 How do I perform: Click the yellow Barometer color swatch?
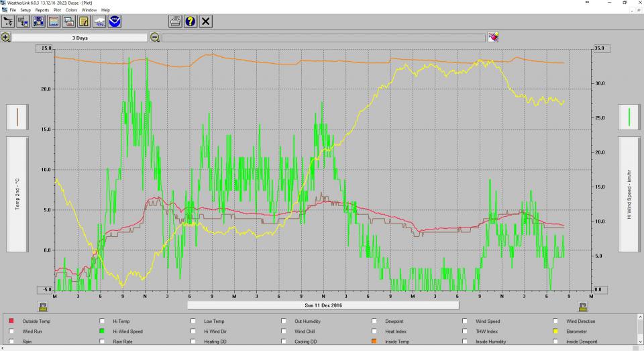coord(557,332)
